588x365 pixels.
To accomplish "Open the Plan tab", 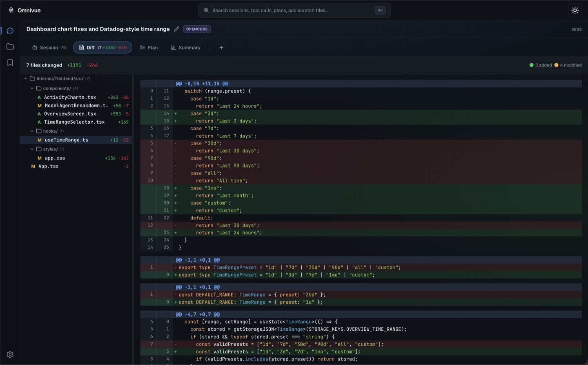I will [x=149, y=47].
